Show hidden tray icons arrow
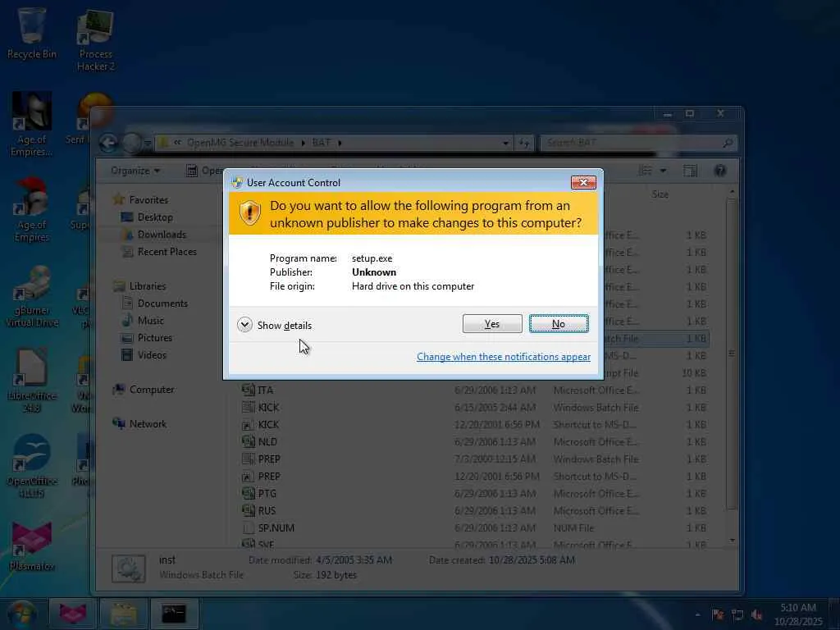Viewport: 840px width, 630px height. pos(697,615)
